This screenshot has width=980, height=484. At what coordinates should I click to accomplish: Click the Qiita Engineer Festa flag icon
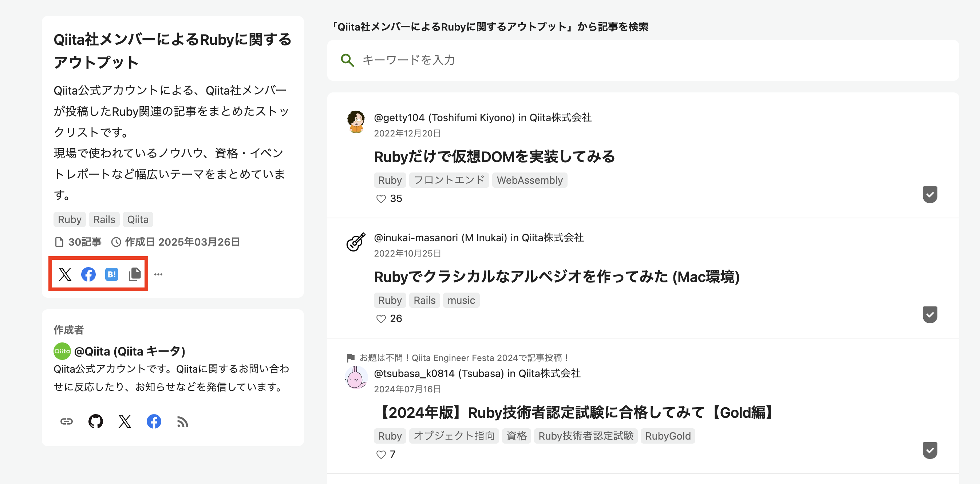pos(350,357)
